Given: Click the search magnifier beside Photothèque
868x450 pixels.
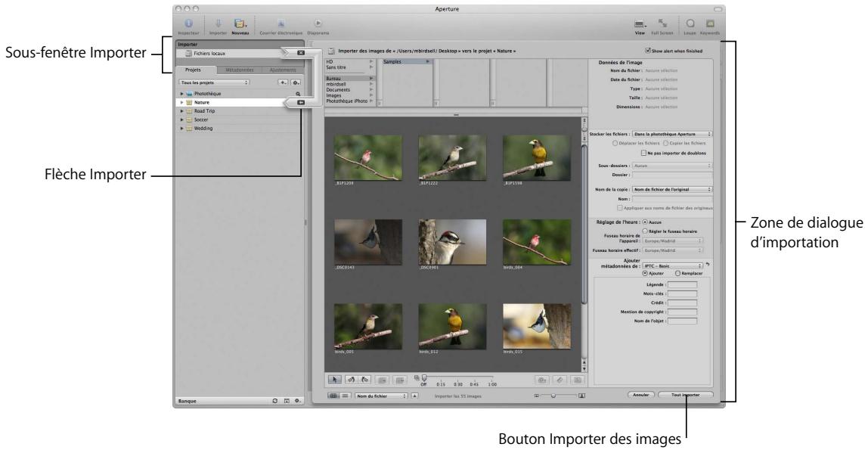Looking at the screenshot, I should 298,94.
